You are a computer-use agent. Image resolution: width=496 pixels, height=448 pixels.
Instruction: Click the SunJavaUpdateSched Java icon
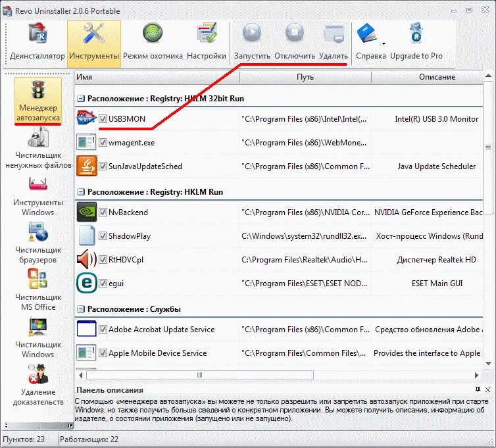(x=86, y=166)
